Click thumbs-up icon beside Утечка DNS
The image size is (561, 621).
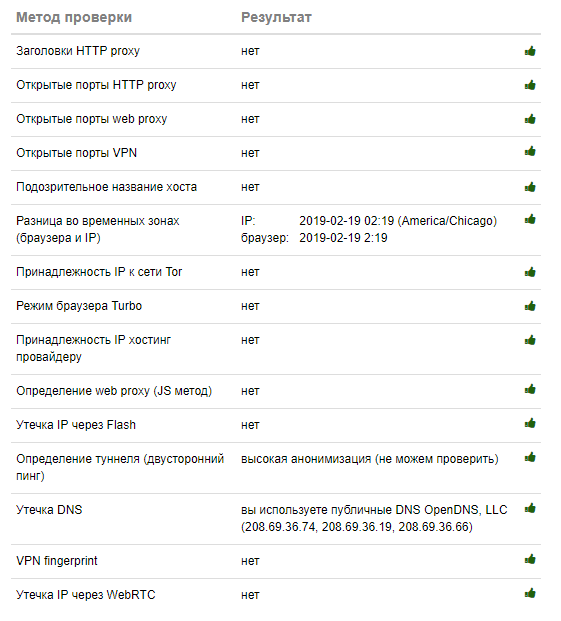click(x=530, y=508)
